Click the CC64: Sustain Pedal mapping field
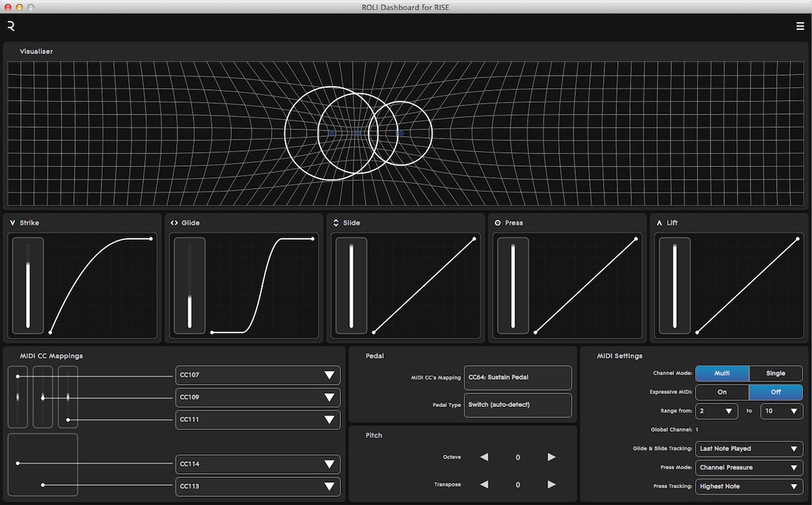 [518, 377]
